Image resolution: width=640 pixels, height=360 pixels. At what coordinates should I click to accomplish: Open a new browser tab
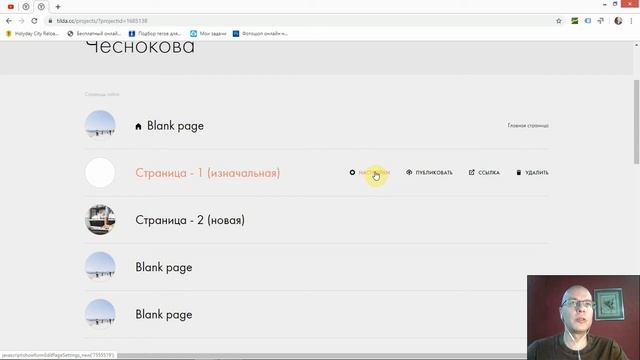coord(58,7)
